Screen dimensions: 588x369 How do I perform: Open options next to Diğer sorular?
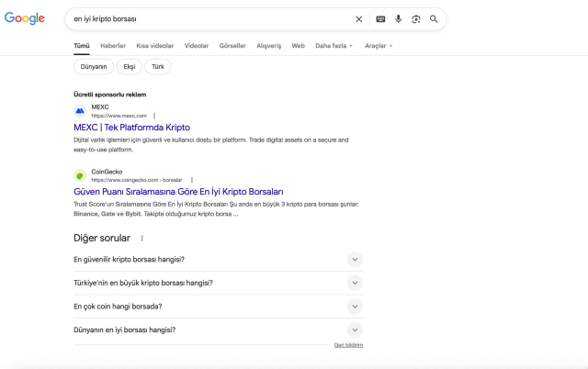141,238
